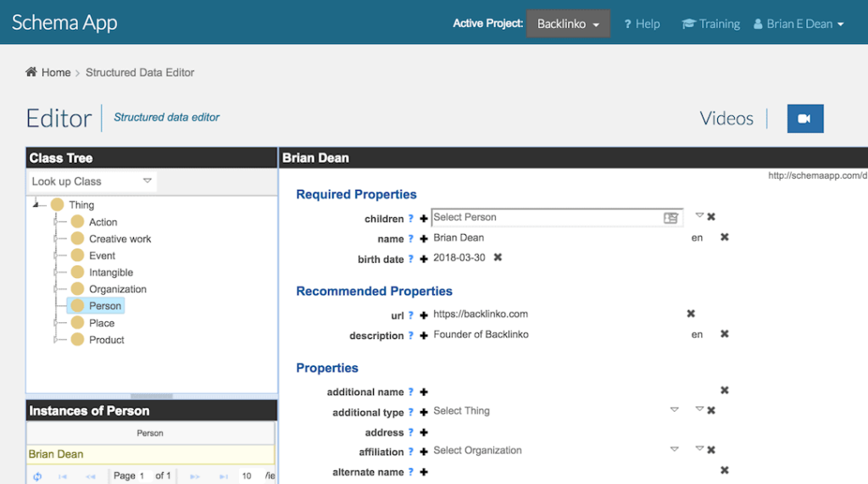The image size is (868, 484).
Task: Click the card icon in Select Person field
Action: (x=670, y=218)
